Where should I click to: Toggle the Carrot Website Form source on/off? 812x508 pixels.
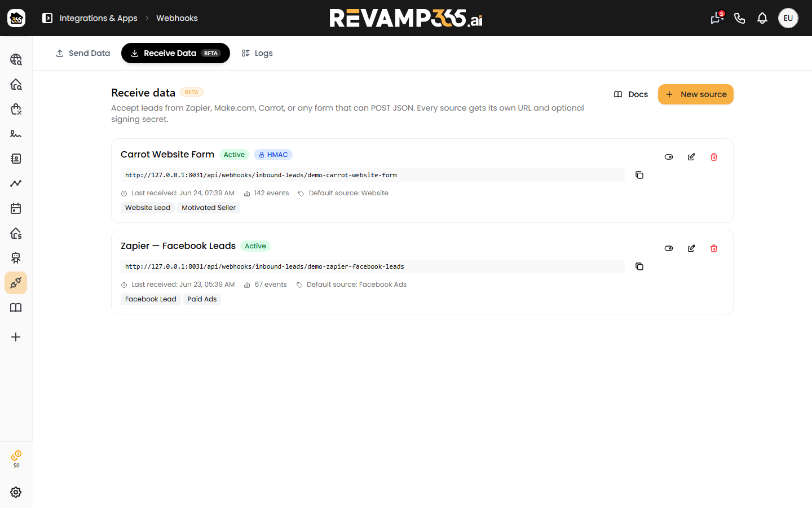click(x=669, y=157)
